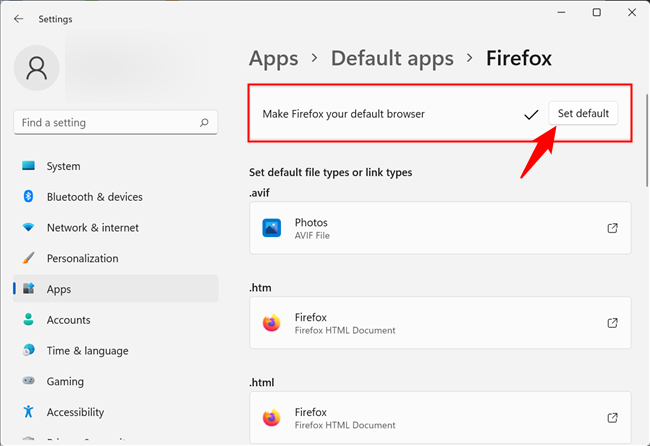Open external link icon for .html
This screenshot has height=446, width=650.
pos(612,417)
